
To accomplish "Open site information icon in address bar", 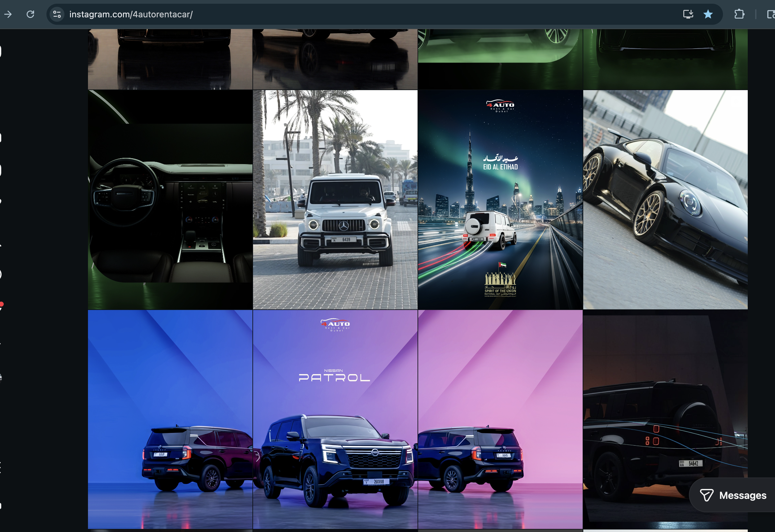I will click(57, 14).
